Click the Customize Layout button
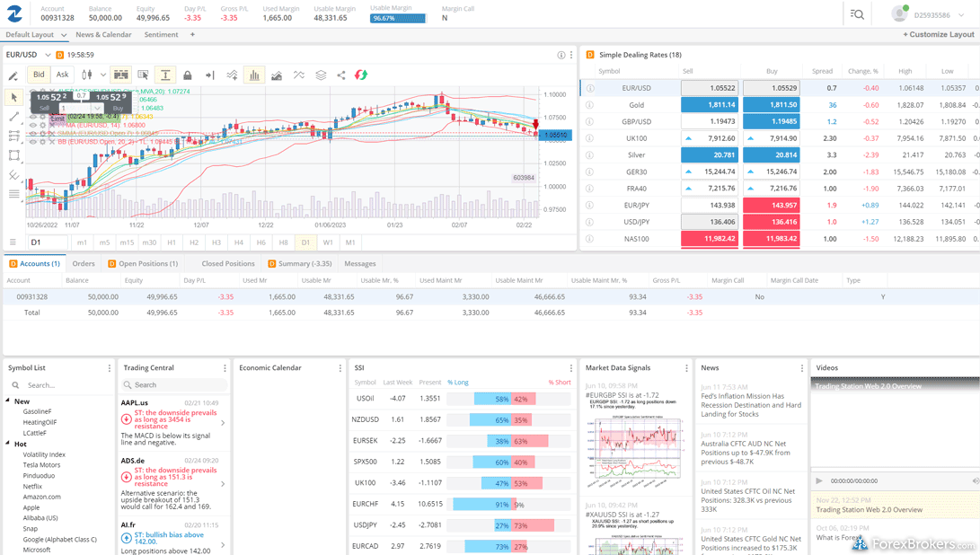 [938, 35]
